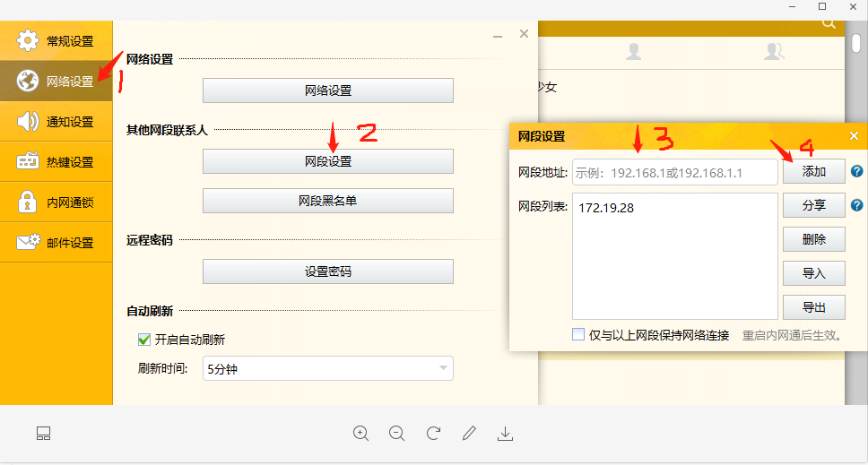Click the contact list scrollbar thumb
Viewport: 868px width, 465px height.
[x=855, y=43]
